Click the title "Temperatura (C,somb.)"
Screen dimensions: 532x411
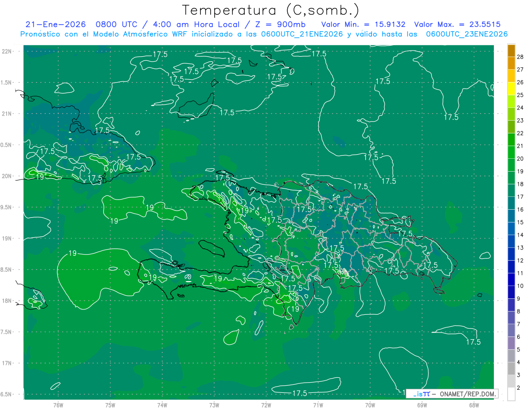tap(270, 10)
